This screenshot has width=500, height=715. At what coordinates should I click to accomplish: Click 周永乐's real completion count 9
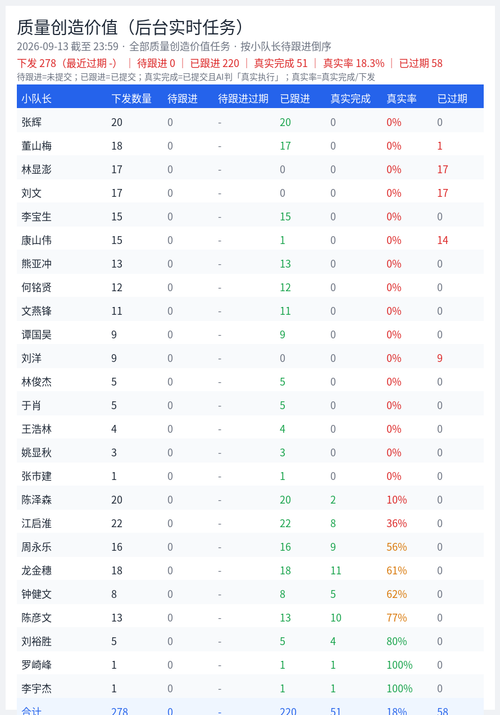click(333, 547)
